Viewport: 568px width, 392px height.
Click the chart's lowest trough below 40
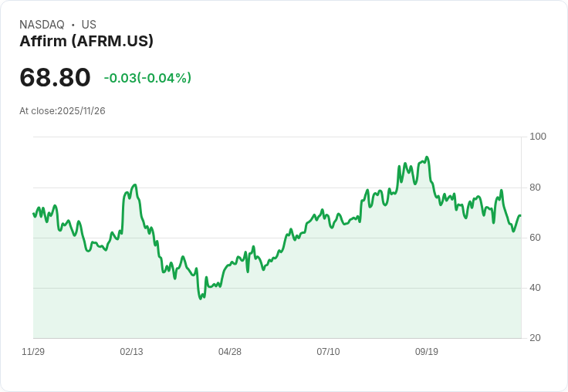[x=201, y=299]
